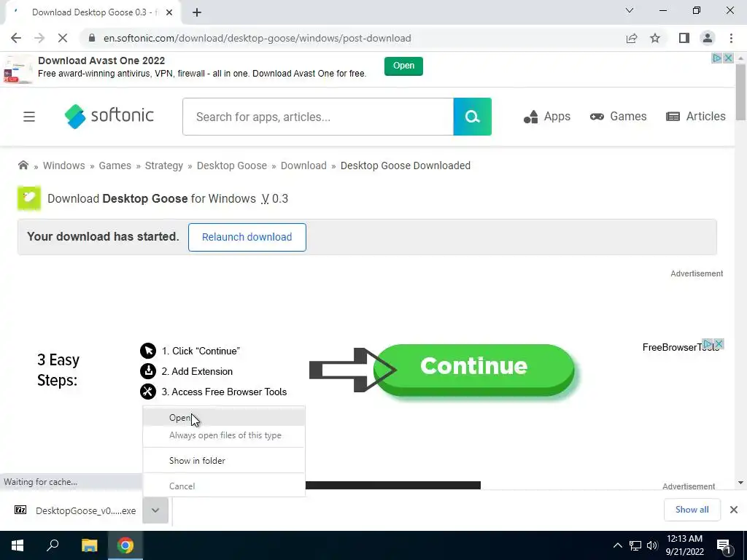This screenshot has width=747, height=560.
Task: Close the FreeBrowserTools ad
Action: click(719, 344)
